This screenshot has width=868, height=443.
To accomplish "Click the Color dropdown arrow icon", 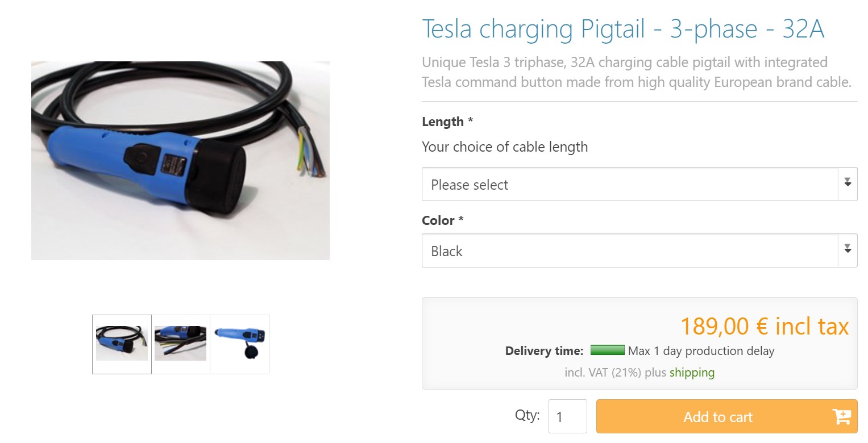I will [x=847, y=249].
